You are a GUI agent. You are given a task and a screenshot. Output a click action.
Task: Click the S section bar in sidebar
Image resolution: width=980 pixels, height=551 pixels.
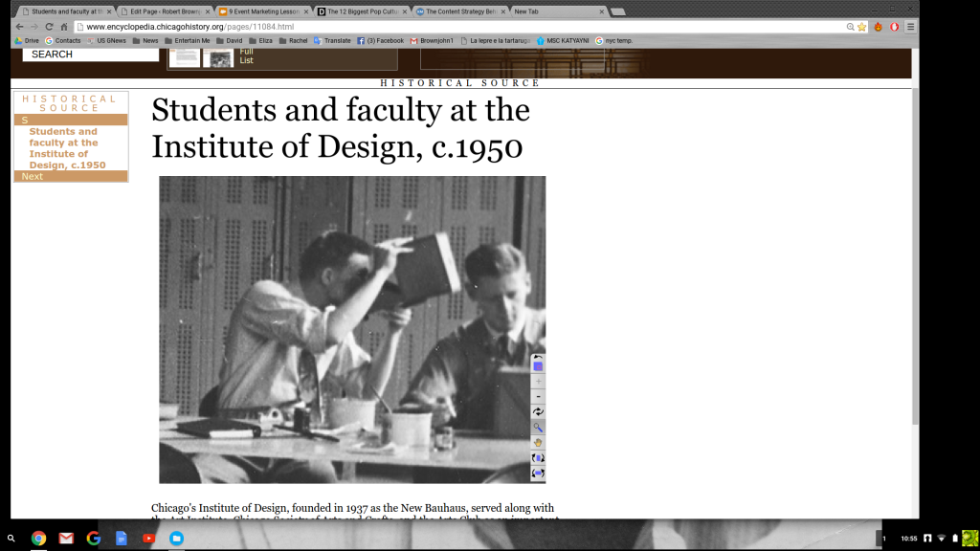[x=71, y=120]
